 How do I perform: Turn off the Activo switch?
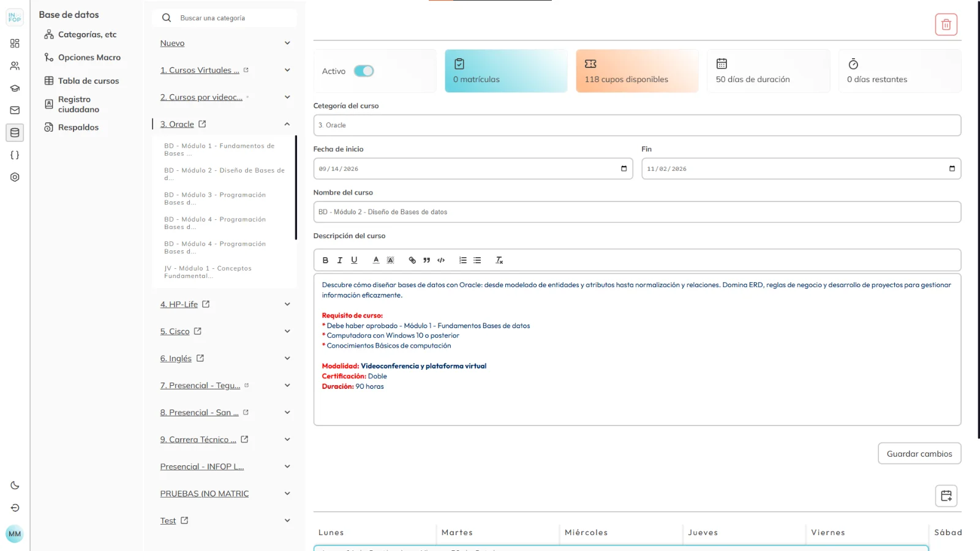pyautogui.click(x=364, y=71)
